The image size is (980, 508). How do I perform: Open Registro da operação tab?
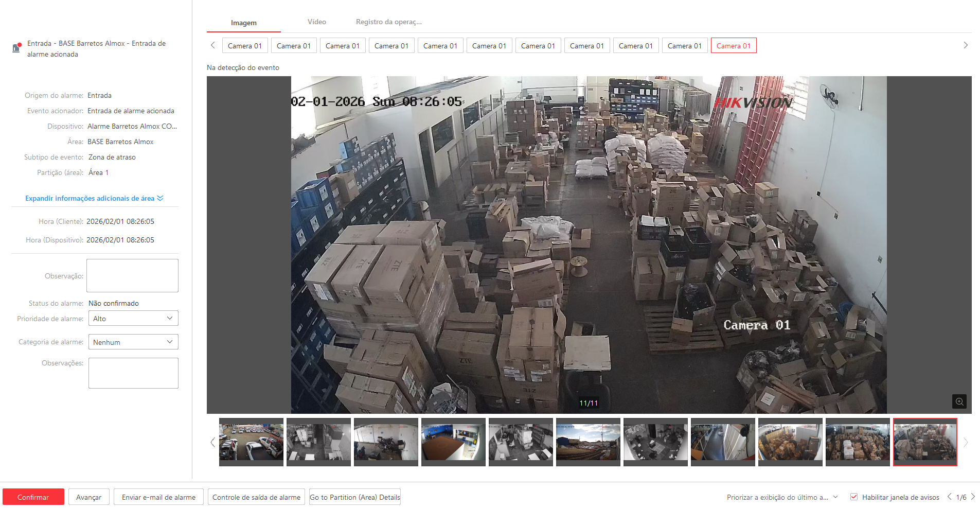(x=388, y=22)
